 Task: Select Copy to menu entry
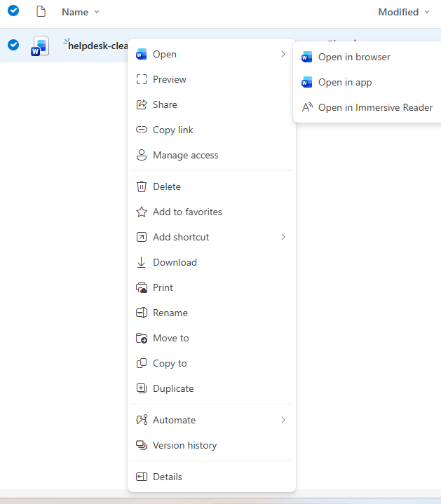(x=212, y=363)
